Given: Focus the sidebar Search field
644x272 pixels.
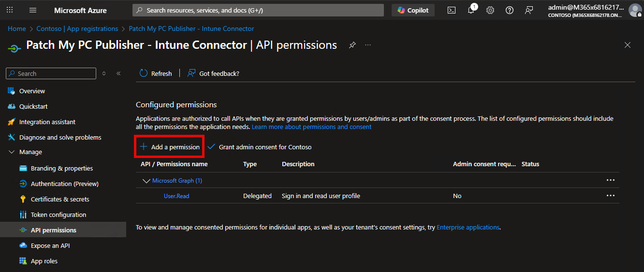Looking at the screenshot, I should pos(51,73).
